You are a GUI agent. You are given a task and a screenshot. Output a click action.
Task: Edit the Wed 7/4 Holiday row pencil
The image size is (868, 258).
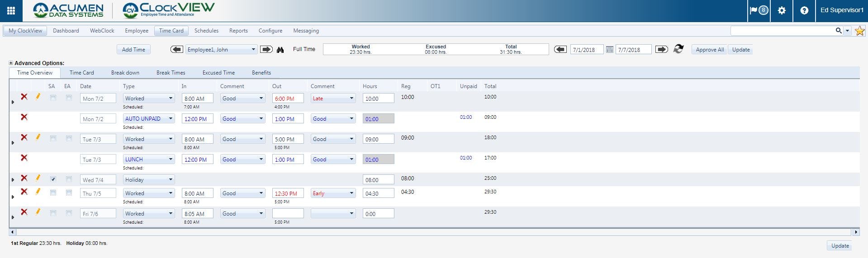[38, 178]
